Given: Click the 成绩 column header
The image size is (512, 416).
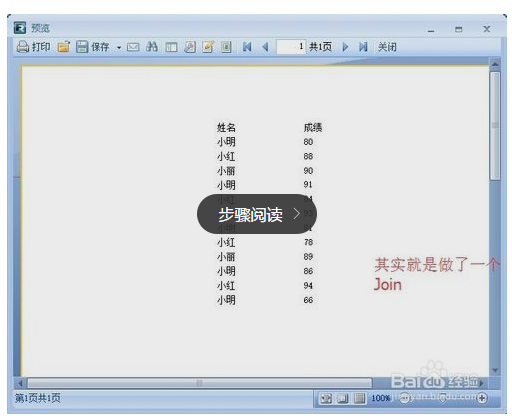Looking at the screenshot, I should [x=313, y=127].
